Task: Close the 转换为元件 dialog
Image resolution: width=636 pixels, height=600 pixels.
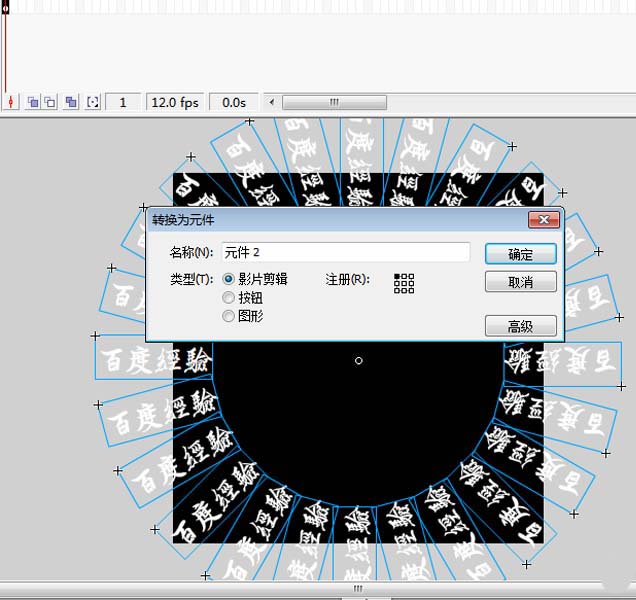Action: coord(544,219)
